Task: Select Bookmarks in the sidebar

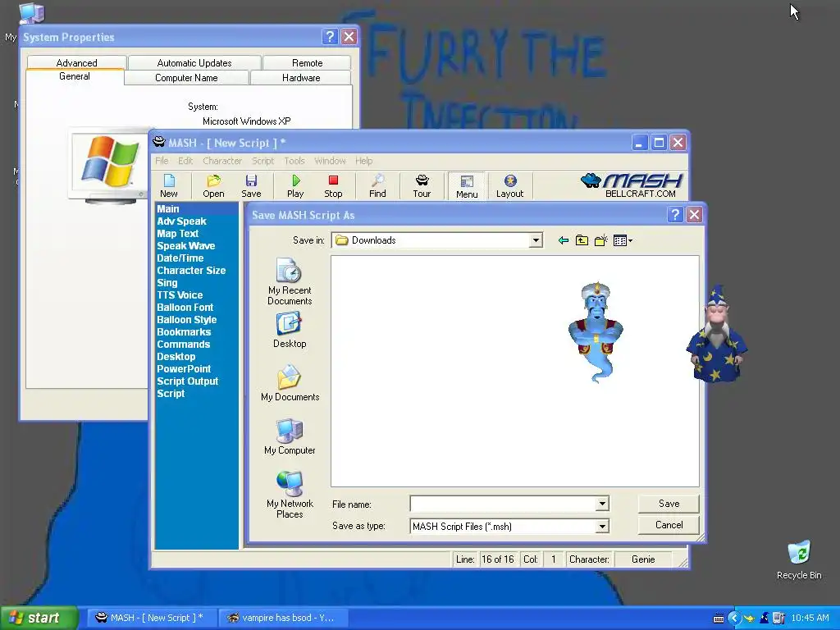Action: [184, 332]
